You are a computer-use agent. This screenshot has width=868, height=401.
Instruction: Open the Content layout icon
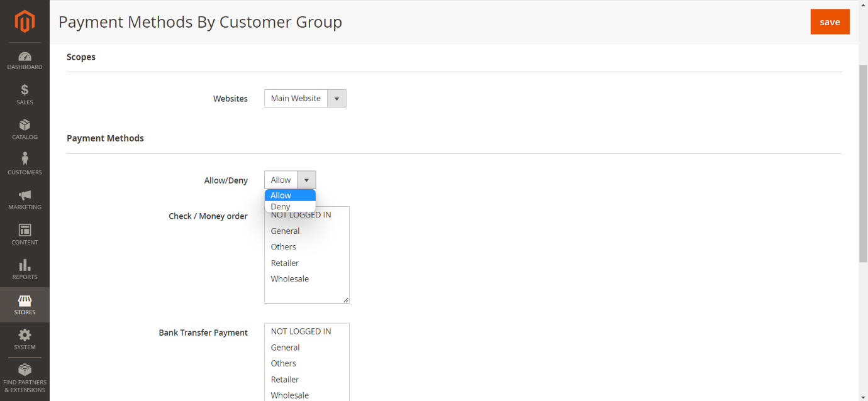click(25, 230)
